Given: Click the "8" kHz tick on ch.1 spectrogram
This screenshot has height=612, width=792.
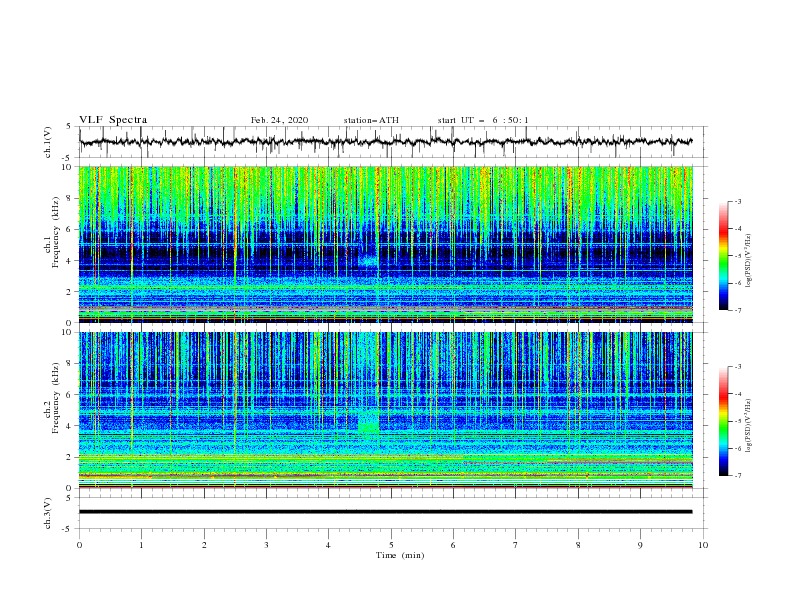Looking at the screenshot, I should (70, 198).
